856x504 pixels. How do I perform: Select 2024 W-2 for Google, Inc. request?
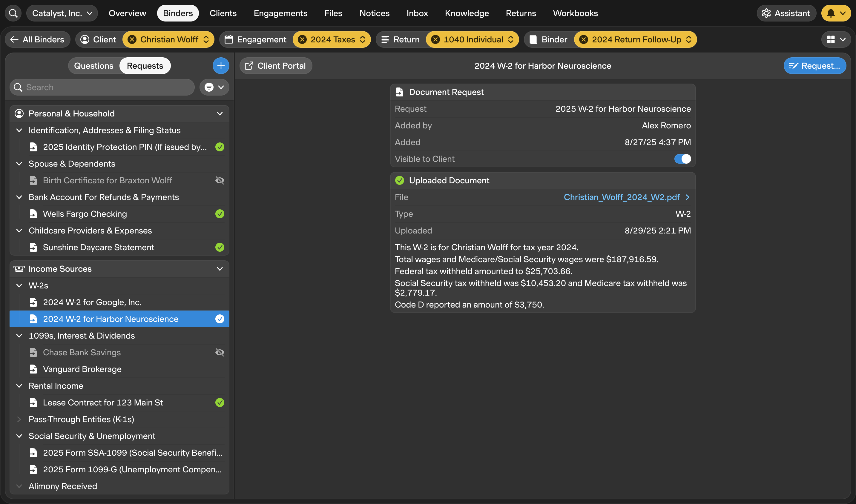point(92,302)
